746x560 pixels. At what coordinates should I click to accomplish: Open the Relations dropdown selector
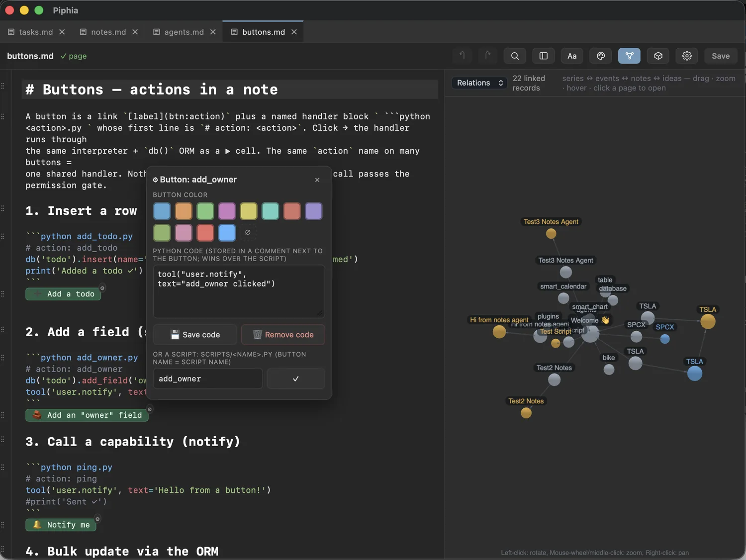pos(479,83)
